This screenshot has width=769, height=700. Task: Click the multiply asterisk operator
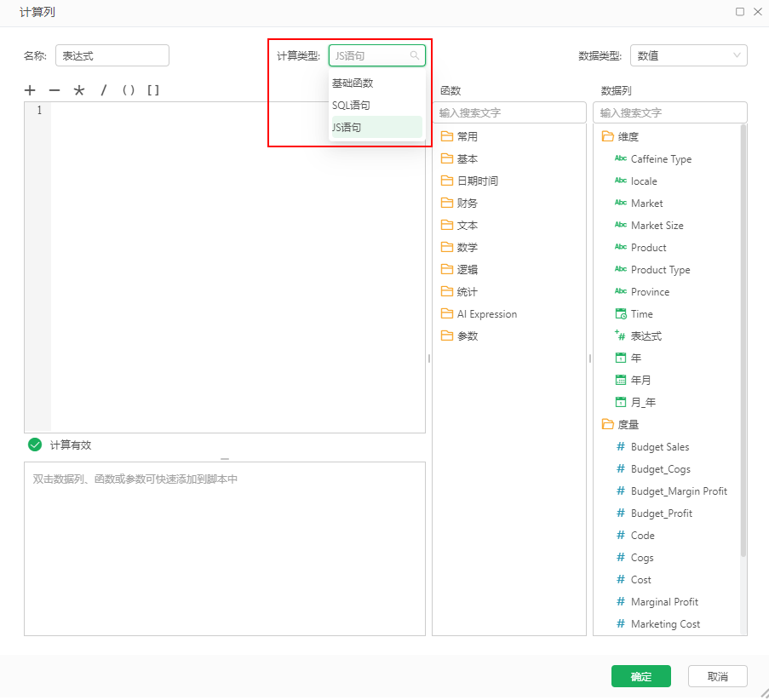point(79,90)
